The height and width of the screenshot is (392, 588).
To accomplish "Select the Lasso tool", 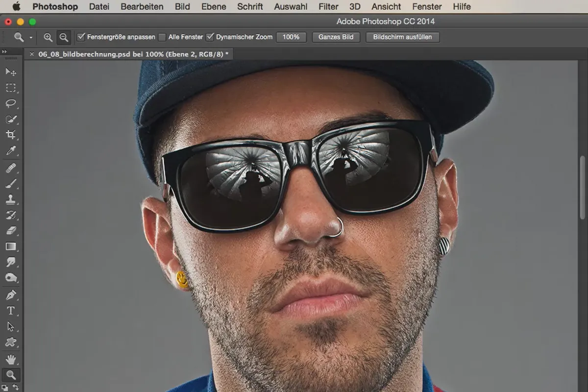I will pyautogui.click(x=11, y=104).
